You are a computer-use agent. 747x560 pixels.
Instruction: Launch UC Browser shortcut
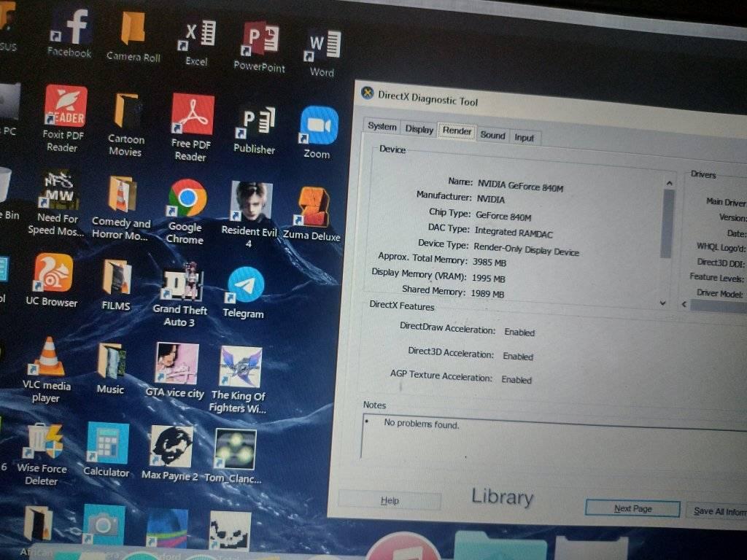pyautogui.click(x=53, y=280)
